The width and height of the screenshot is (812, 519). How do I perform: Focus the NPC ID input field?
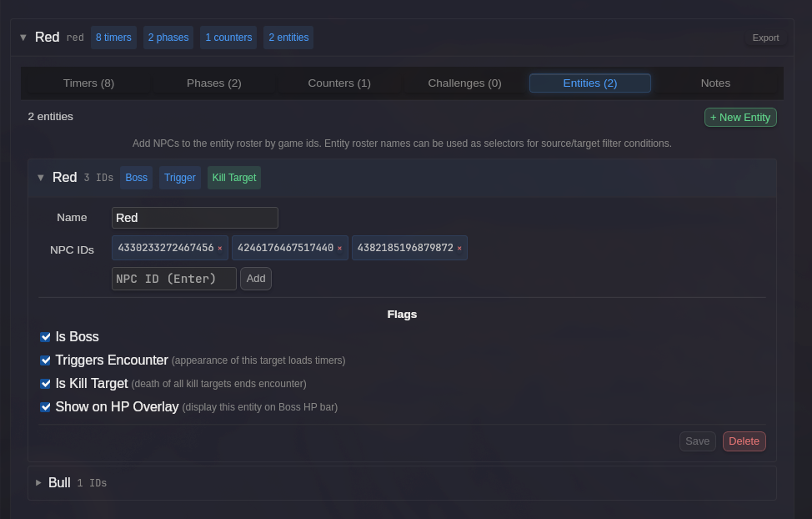point(174,279)
